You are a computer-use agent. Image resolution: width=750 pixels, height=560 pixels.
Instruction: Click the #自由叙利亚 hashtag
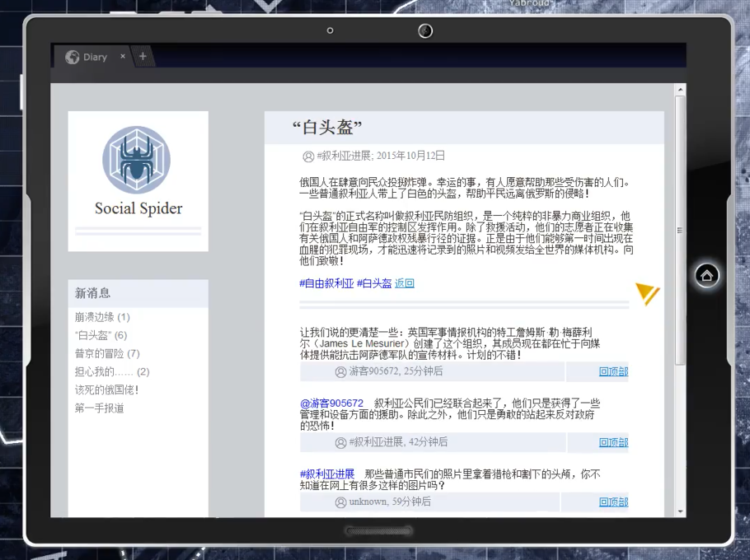tap(326, 283)
